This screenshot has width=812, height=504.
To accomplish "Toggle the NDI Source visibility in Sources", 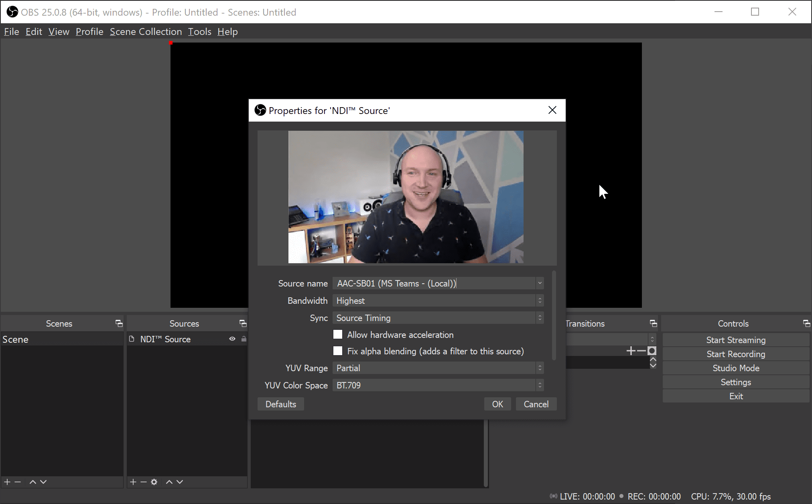I will pos(231,339).
